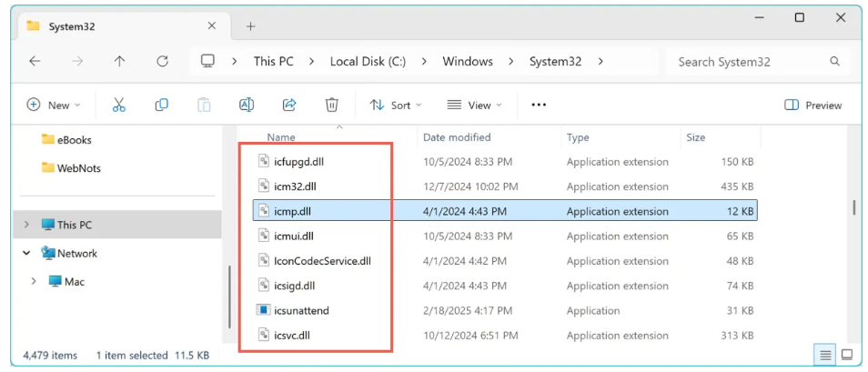868x372 pixels.
Task: Open the Sort dropdown menu
Action: click(395, 106)
